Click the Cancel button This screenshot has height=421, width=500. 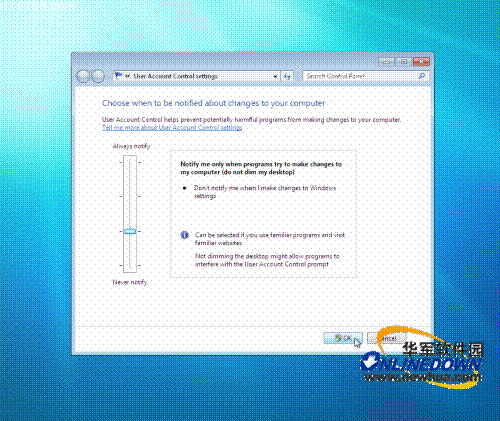pyautogui.click(x=387, y=338)
